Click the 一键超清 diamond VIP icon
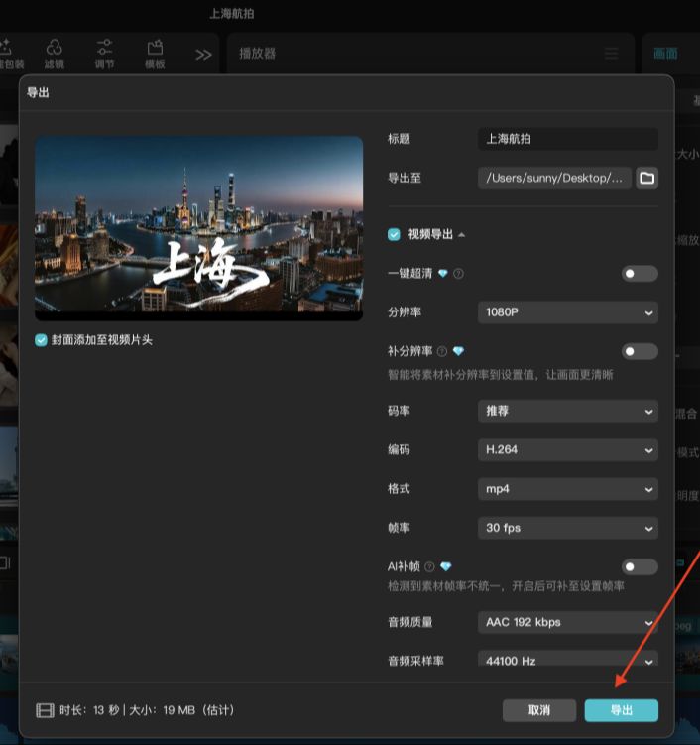The height and width of the screenshot is (745, 700). (442, 273)
